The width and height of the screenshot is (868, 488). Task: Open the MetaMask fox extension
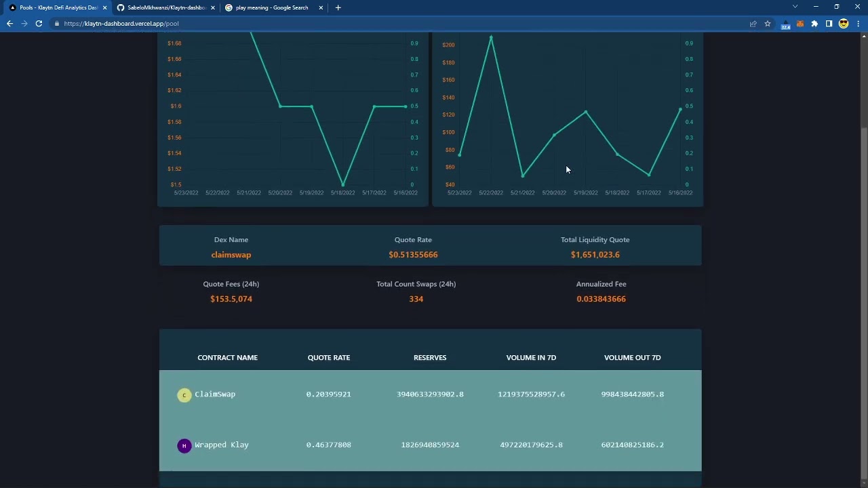[x=800, y=23]
